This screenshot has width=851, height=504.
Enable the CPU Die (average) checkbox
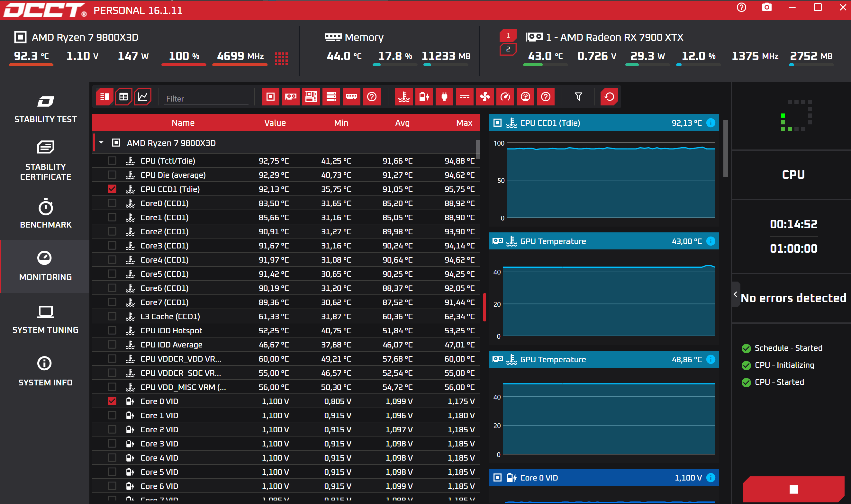[112, 175]
